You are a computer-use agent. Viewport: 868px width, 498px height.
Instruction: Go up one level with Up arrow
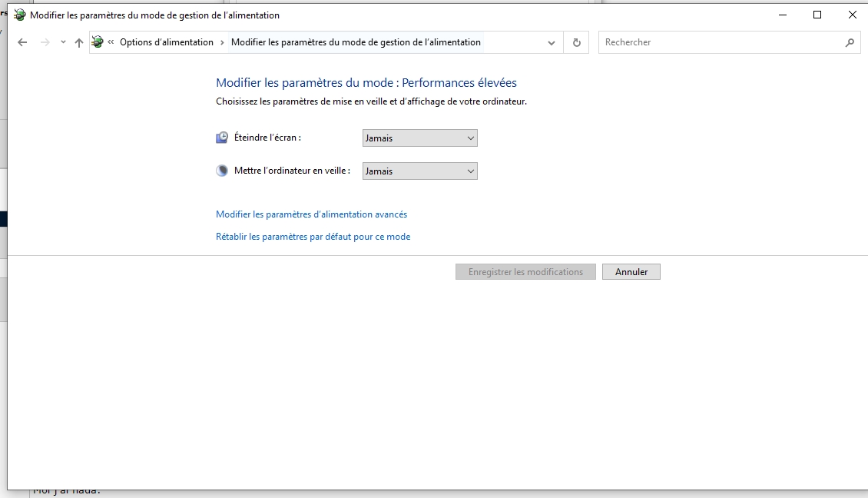click(78, 42)
